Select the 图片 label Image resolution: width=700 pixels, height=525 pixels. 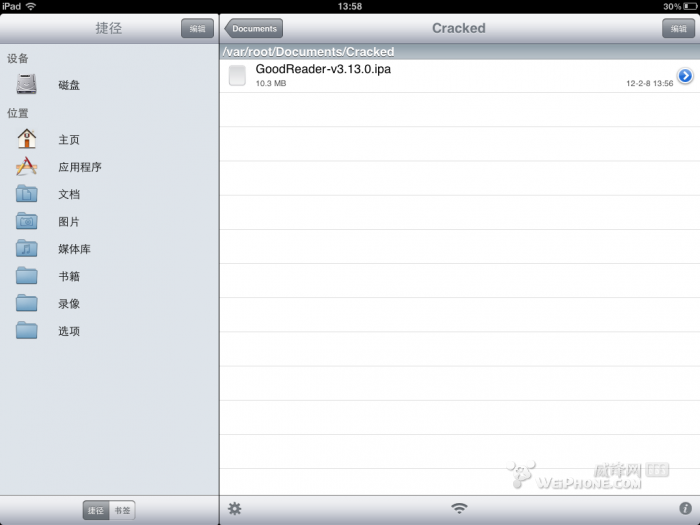tap(69, 222)
